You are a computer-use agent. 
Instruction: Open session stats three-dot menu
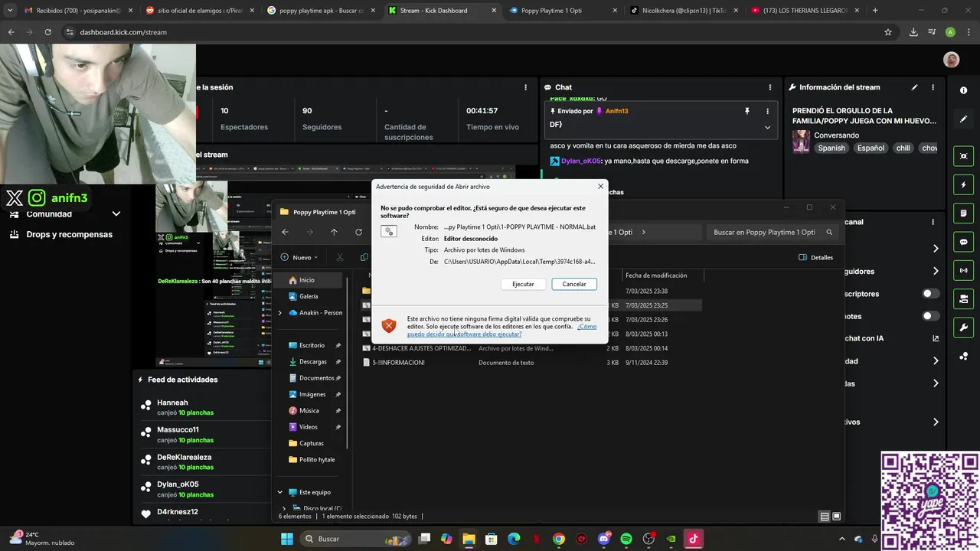(525, 87)
